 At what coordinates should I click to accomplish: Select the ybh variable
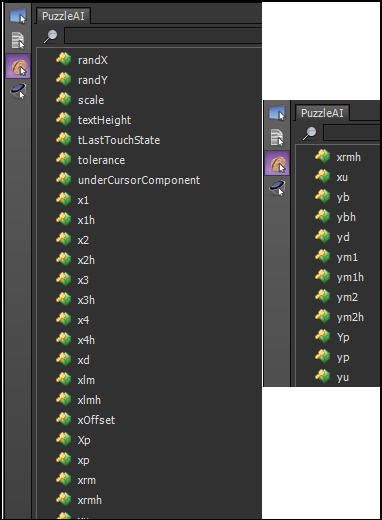point(346,217)
